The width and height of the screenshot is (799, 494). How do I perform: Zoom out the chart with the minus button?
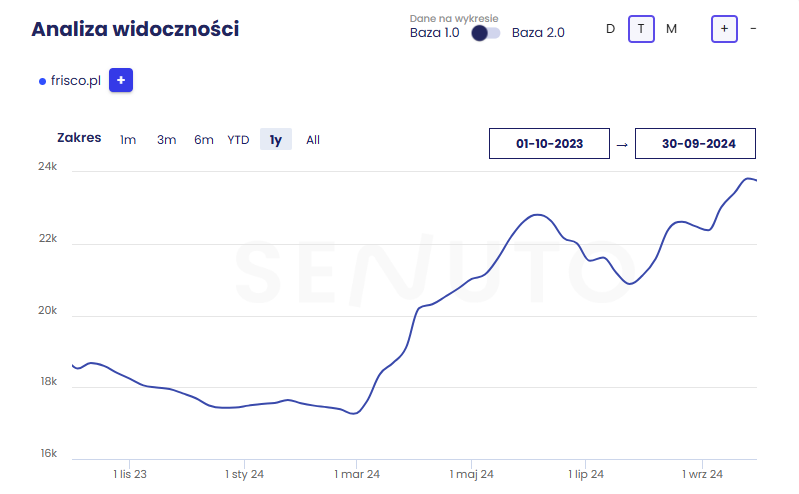(x=753, y=29)
